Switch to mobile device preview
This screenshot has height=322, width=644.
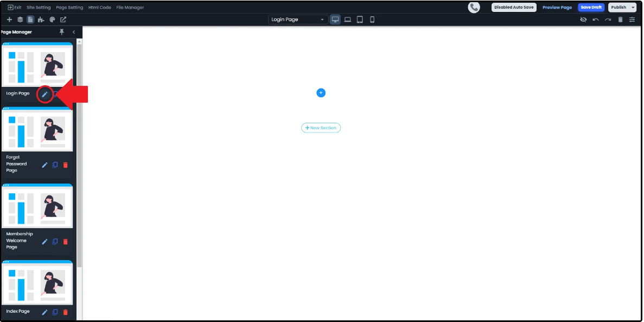372,20
